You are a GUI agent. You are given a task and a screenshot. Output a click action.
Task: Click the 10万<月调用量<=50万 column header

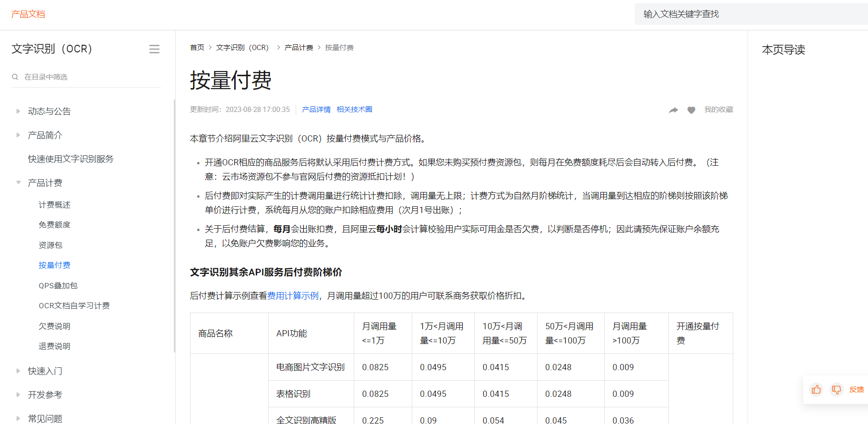[x=505, y=333]
